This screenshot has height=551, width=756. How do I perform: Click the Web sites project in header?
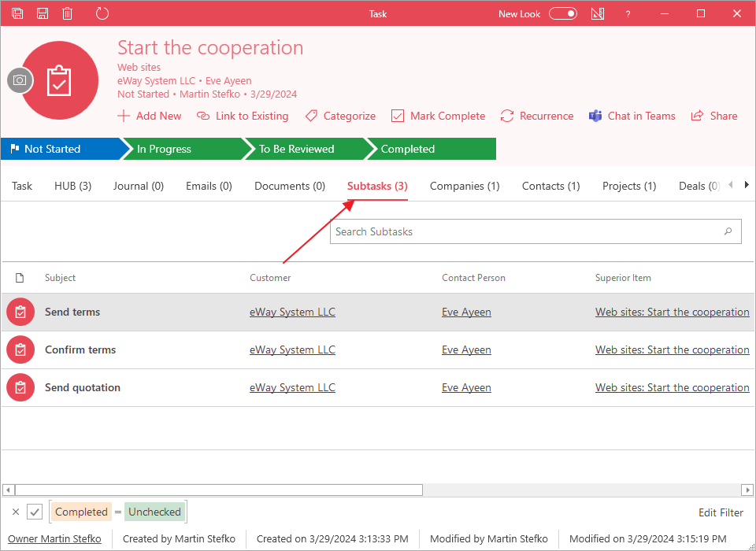point(139,67)
